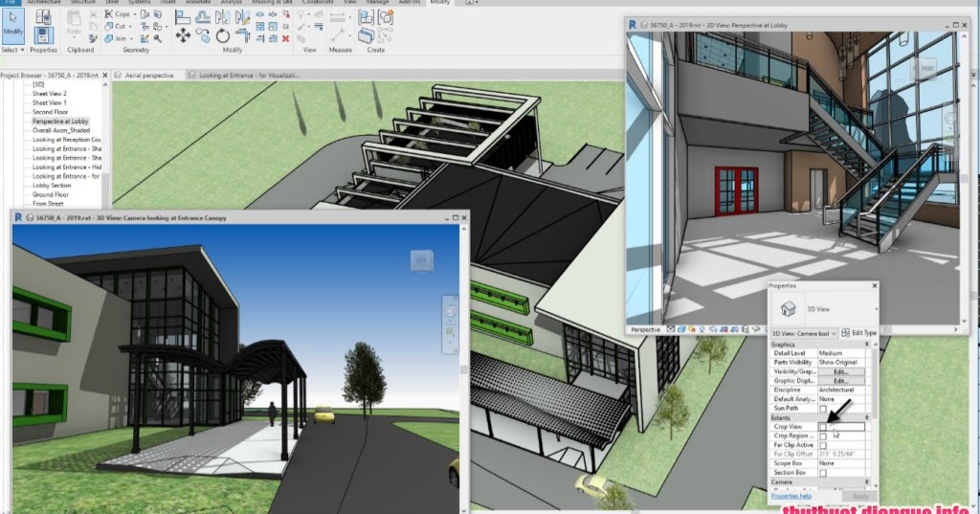Toggle the Section Box checkbox
This screenshot has width=980, height=514.
coord(822,474)
